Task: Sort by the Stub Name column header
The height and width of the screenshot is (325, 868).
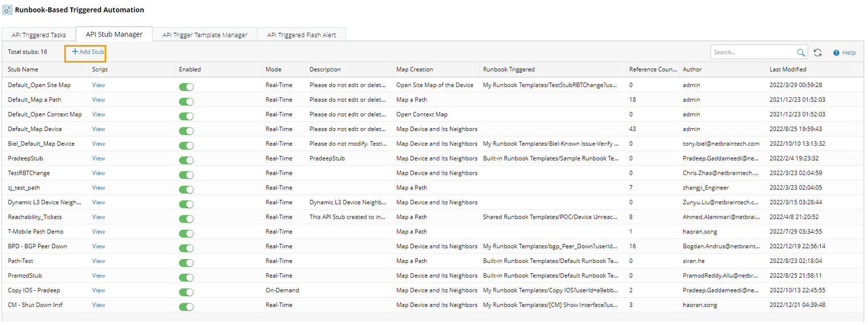Action: point(23,69)
